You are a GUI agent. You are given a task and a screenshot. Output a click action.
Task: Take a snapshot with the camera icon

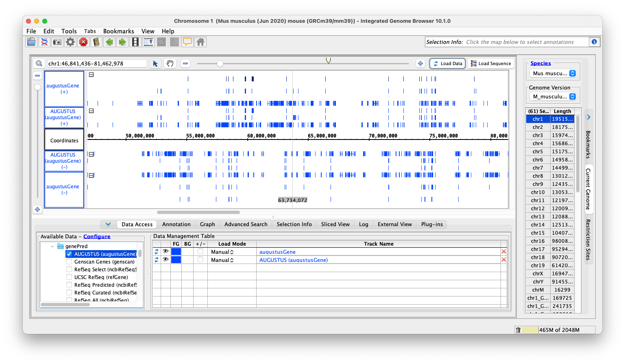click(x=57, y=42)
